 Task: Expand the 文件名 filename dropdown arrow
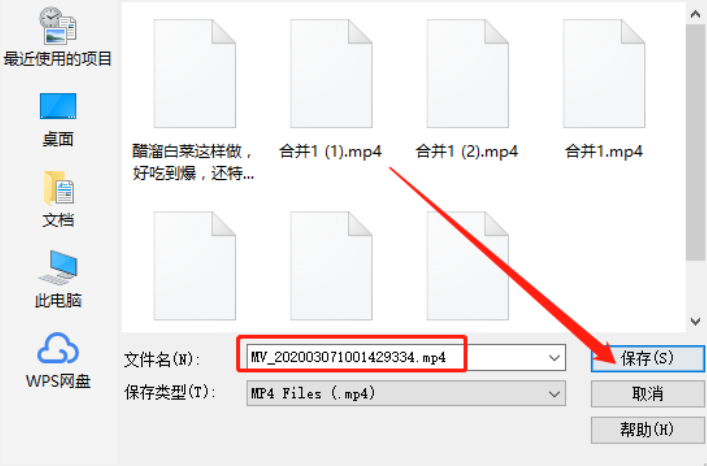click(554, 358)
